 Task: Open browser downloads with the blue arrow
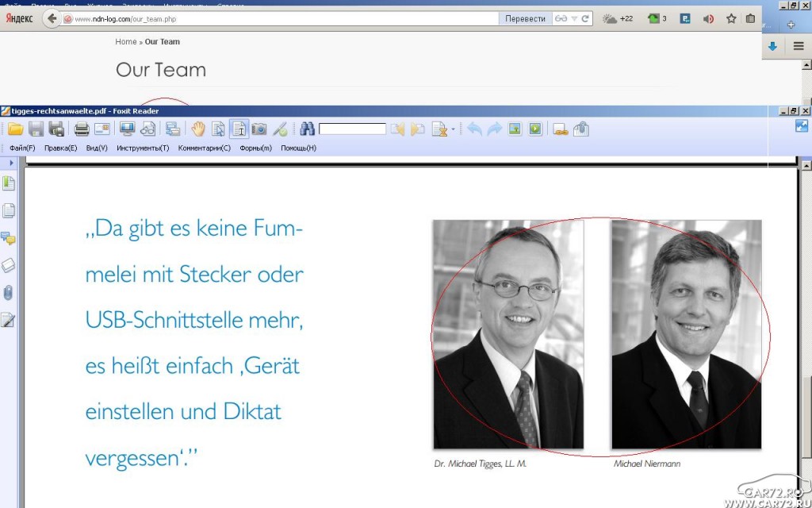click(x=772, y=46)
